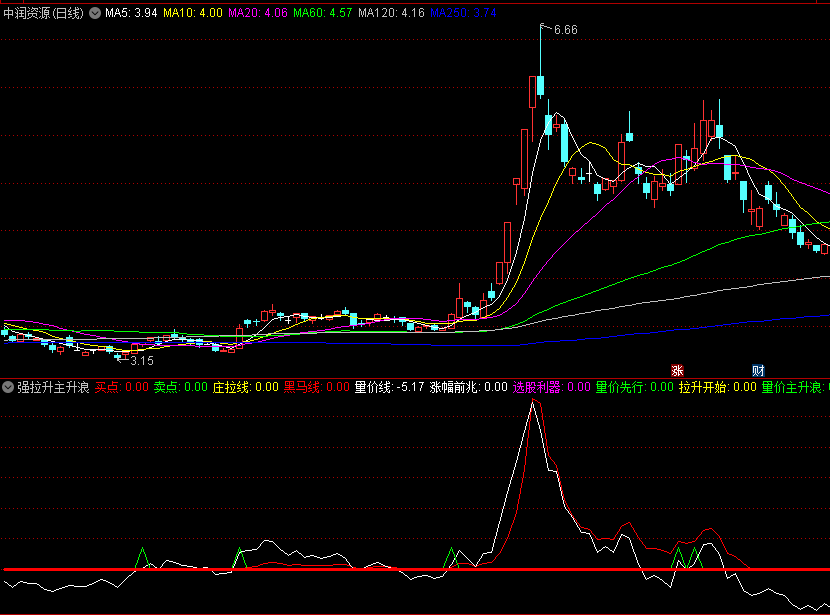Click the yellow 庄拉线: 0.00 label

(246, 387)
